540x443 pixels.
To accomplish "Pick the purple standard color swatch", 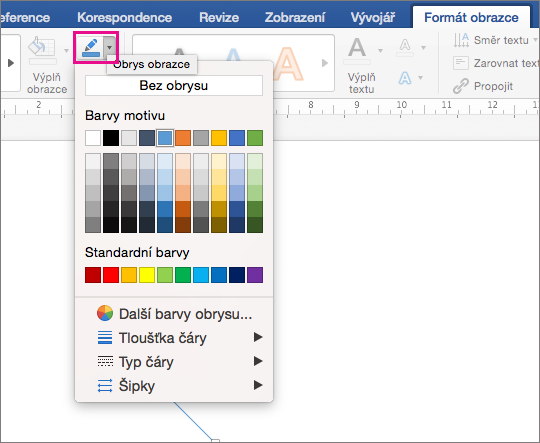I will coord(255,275).
